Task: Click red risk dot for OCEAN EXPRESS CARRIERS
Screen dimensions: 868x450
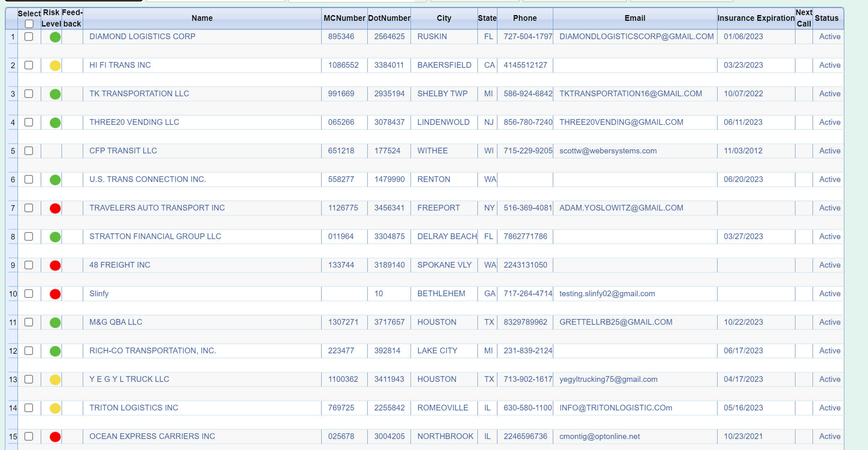Action: (x=55, y=437)
